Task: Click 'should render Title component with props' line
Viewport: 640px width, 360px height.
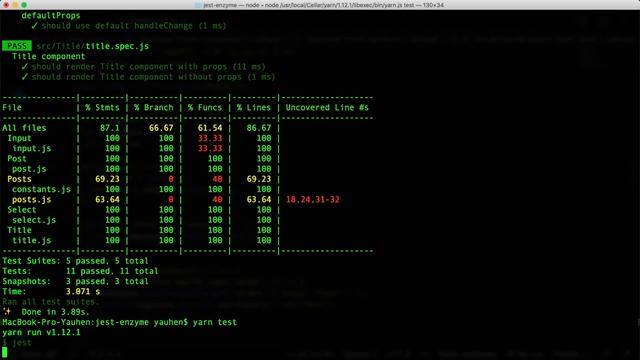Action: [x=144, y=67]
